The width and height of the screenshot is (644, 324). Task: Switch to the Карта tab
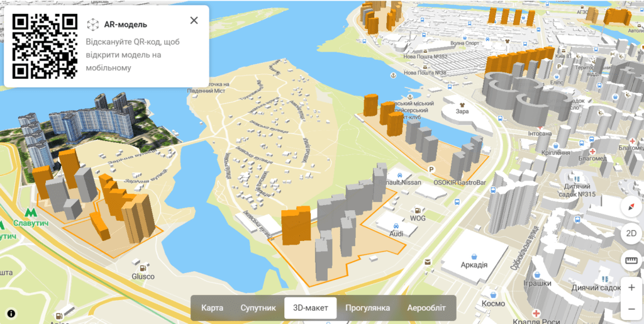tap(212, 308)
